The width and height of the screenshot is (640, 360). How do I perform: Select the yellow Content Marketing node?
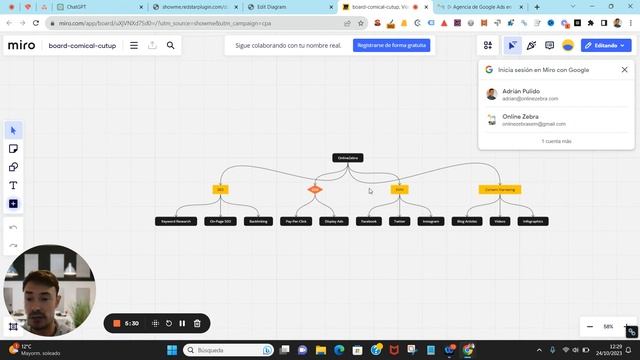pos(500,189)
